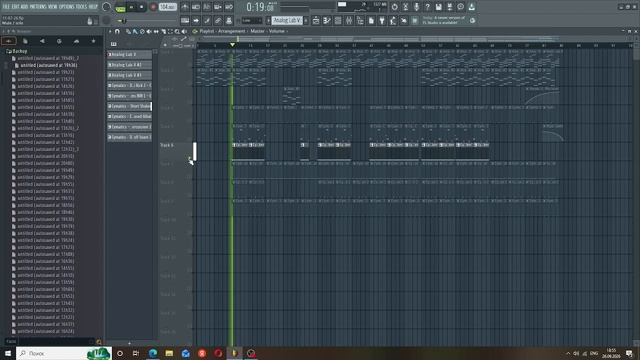Expand the Backup folder in browser
Image resolution: width=640 pixels, height=360 pixels.
(x=17, y=51)
